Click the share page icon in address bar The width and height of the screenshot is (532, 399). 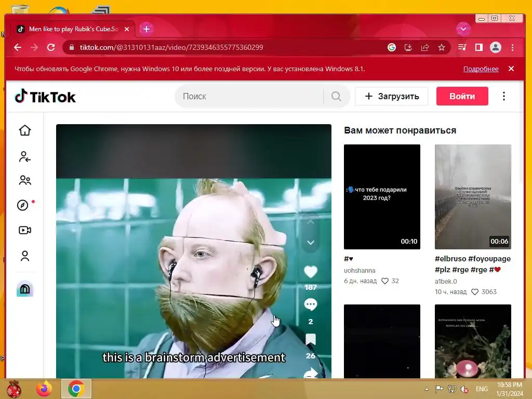coord(425,47)
